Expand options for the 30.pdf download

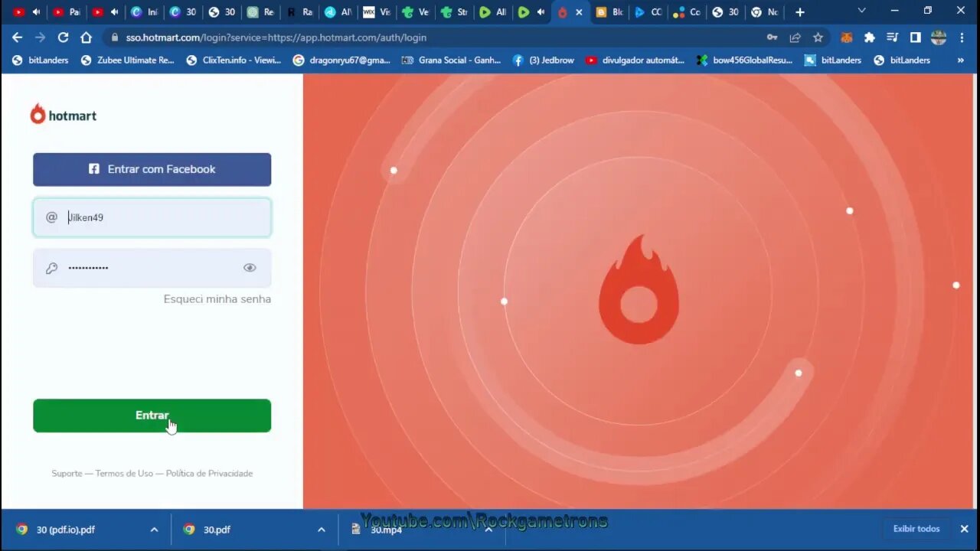pos(321,530)
